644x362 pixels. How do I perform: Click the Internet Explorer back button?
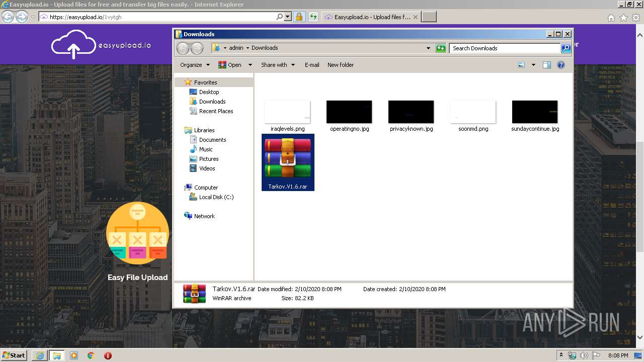[x=8, y=17]
